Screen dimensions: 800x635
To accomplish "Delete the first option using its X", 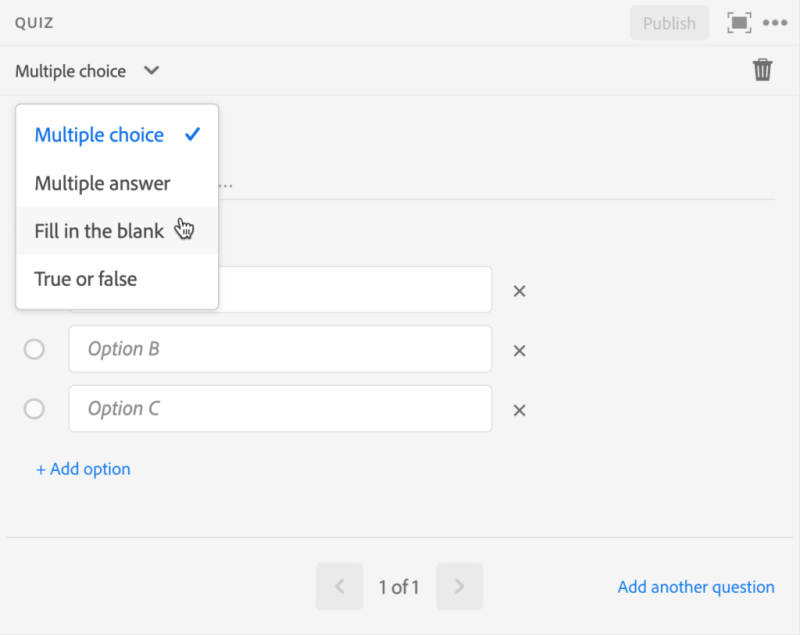I will coord(519,291).
